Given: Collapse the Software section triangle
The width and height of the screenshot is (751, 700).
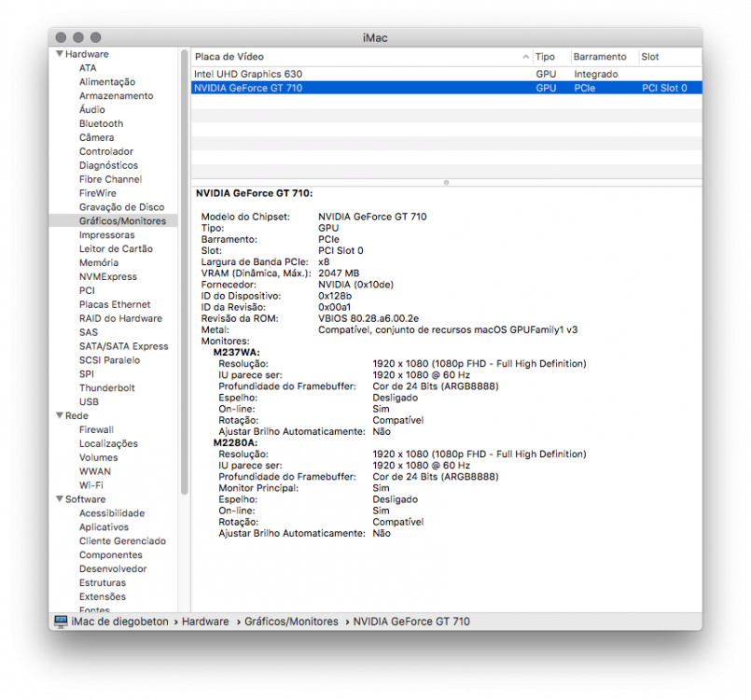Looking at the screenshot, I should tap(60, 498).
